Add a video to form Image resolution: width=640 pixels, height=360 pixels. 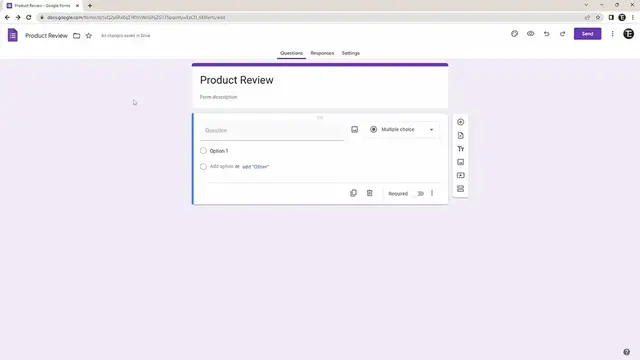tap(460, 176)
